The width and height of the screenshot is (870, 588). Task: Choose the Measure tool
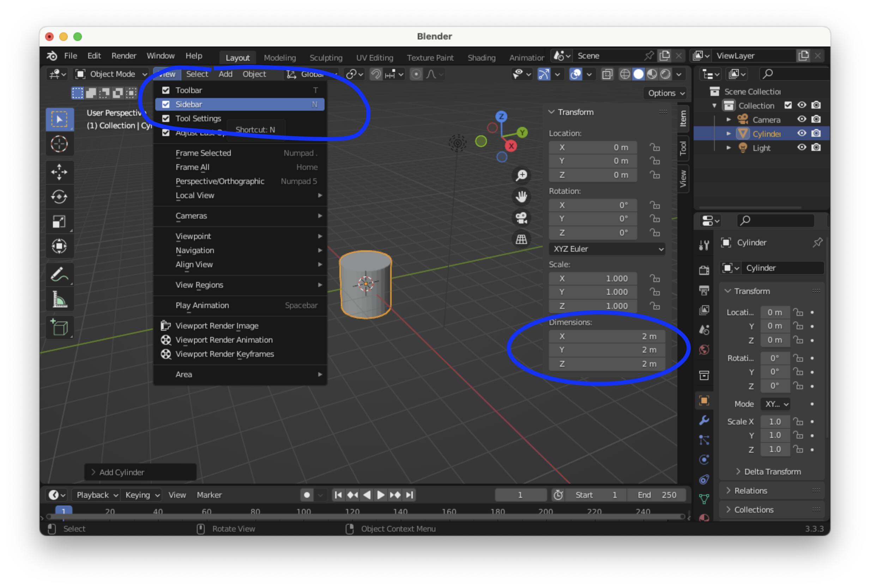point(60,299)
